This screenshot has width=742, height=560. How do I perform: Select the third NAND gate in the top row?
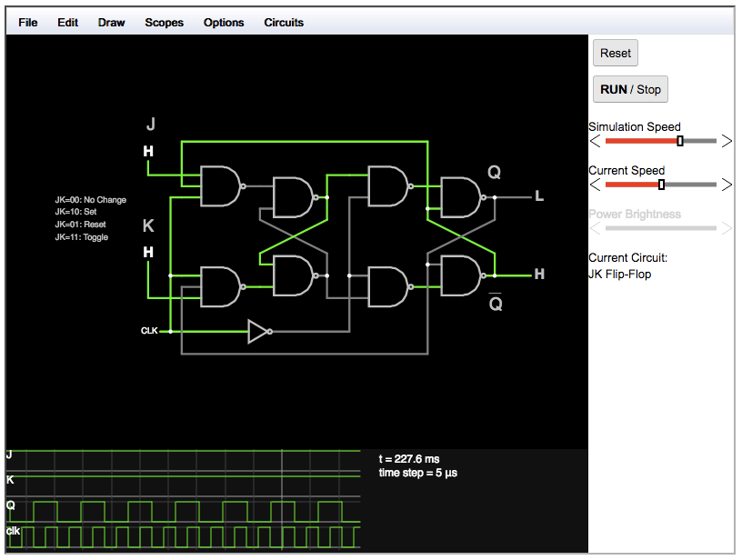coord(389,186)
